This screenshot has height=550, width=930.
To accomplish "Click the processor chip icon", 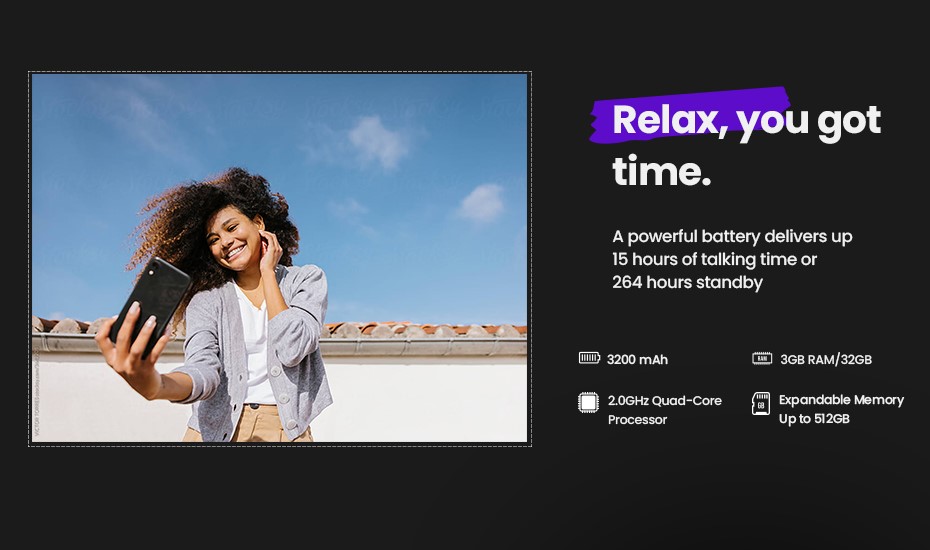I will point(588,402).
